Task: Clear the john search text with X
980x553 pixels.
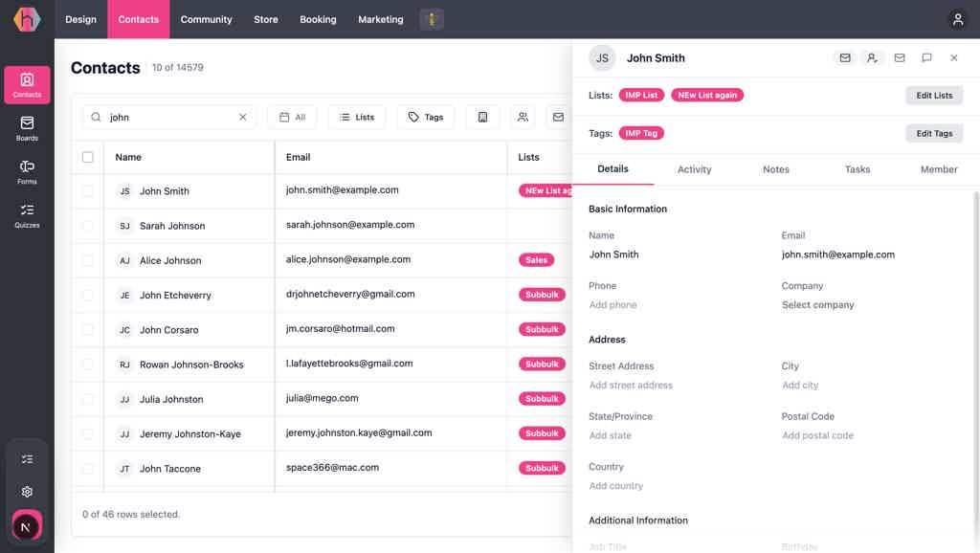Action: click(x=242, y=117)
